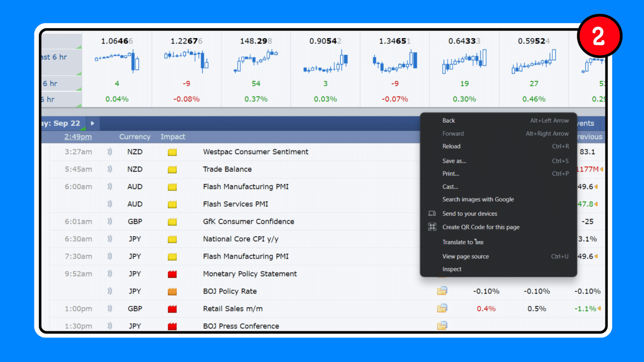This screenshot has height=362, width=644.
Task: Open the detail folder beside Retail Sales m/m
Action: (442, 308)
